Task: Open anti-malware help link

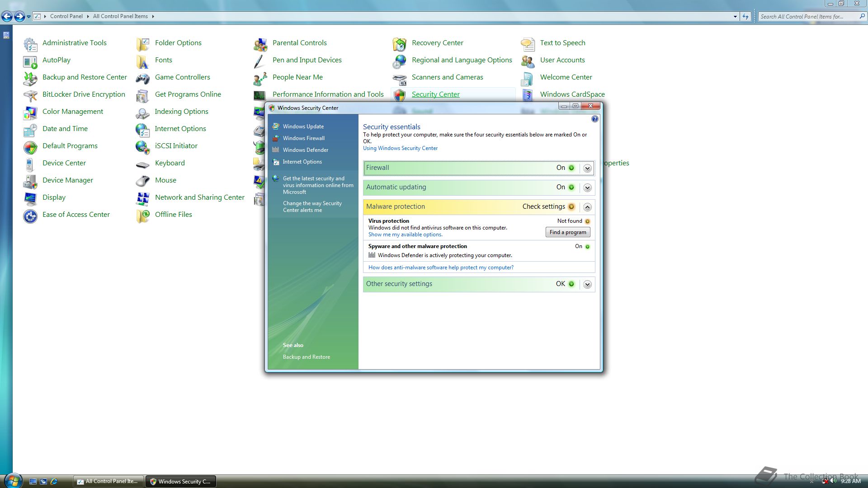Action: [x=441, y=267]
